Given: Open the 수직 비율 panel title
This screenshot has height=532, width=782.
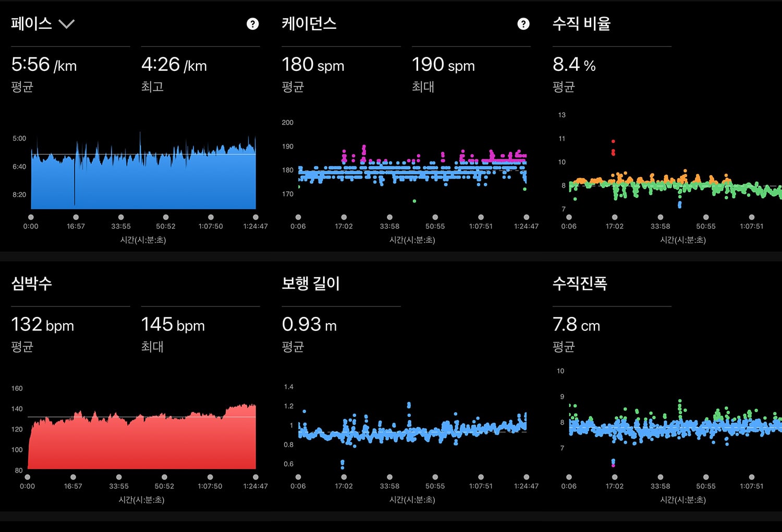Looking at the screenshot, I should (x=581, y=23).
